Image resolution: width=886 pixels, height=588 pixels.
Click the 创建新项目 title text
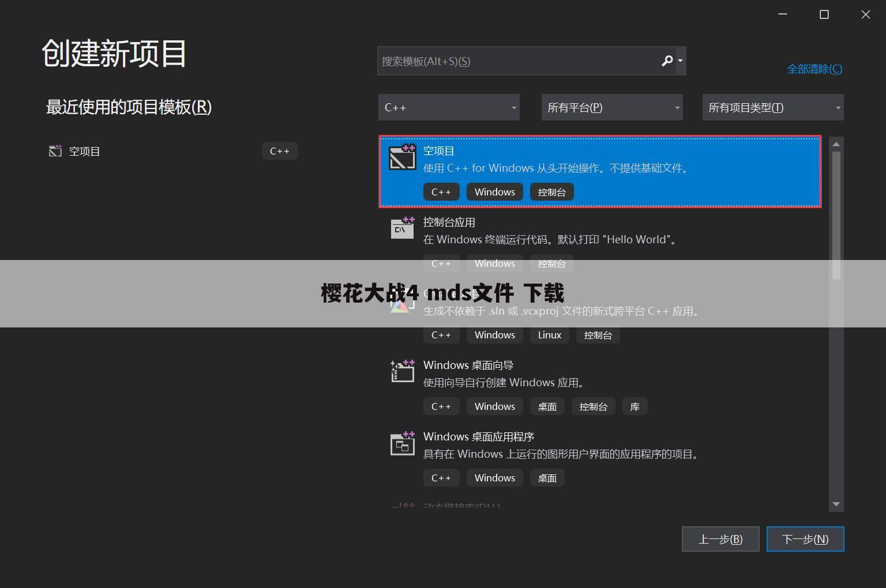[x=114, y=54]
